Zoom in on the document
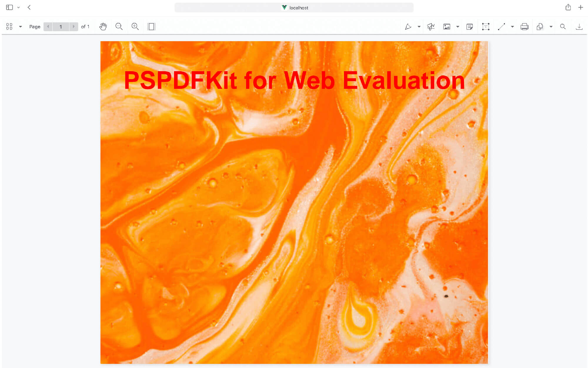588x368 pixels. point(135,26)
